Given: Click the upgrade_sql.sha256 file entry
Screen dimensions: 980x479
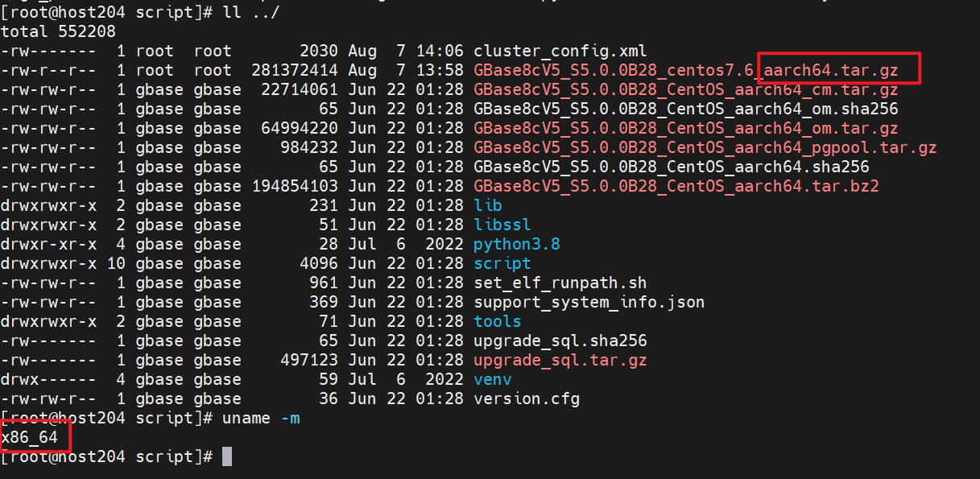Looking at the screenshot, I should click(x=560, y=341).
